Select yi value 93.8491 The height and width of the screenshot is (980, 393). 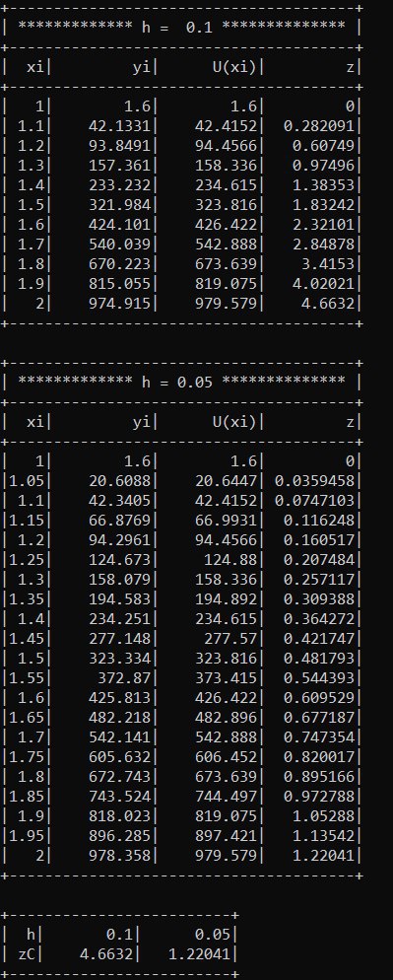[x=120, y=146]
